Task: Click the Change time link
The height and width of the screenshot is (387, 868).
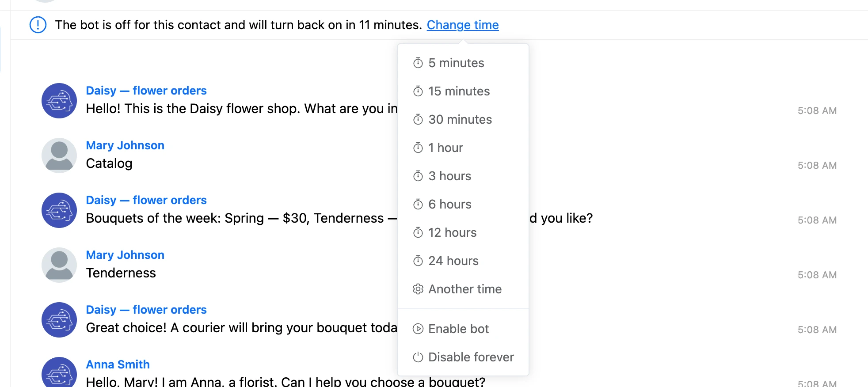Action: point(463,25)
